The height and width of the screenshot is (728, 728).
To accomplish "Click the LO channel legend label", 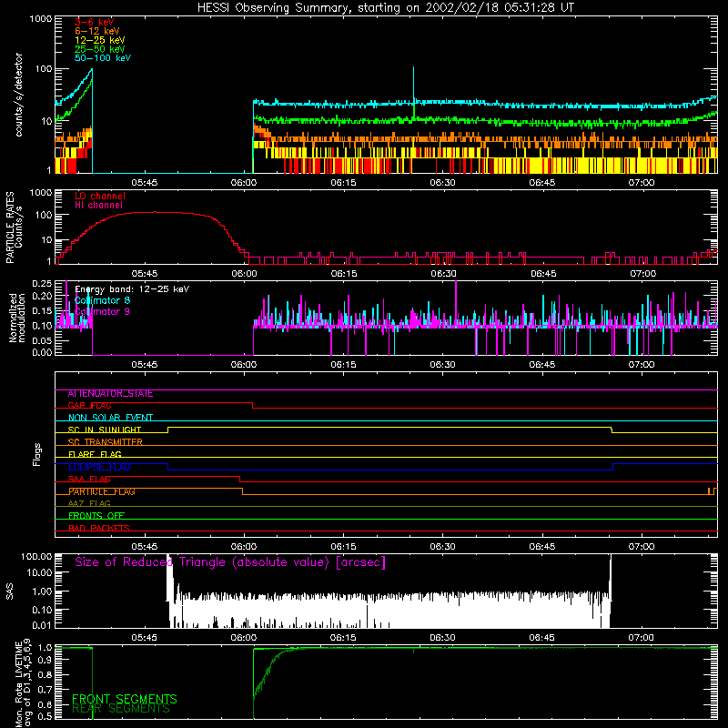I will 100,196.
